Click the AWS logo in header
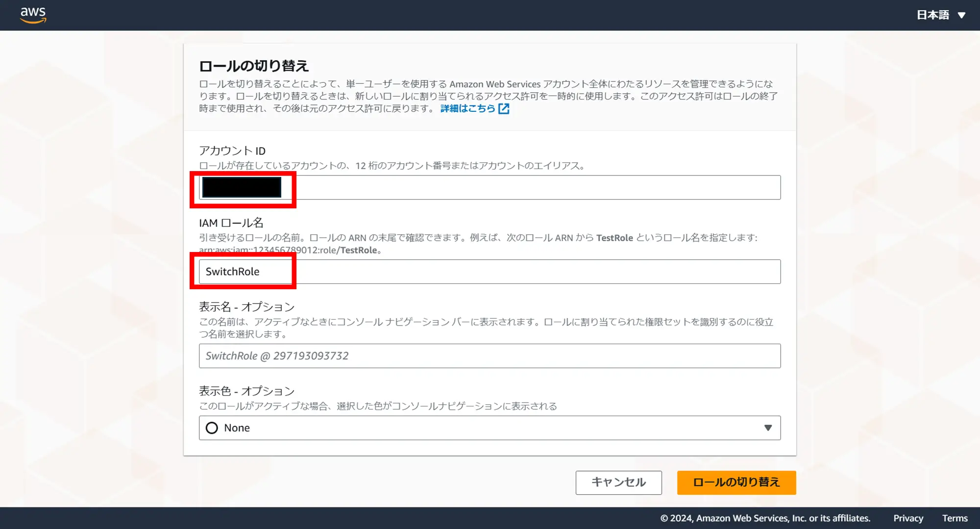Image resolution: width=980 pixels, height=529 pixels. 33,15
